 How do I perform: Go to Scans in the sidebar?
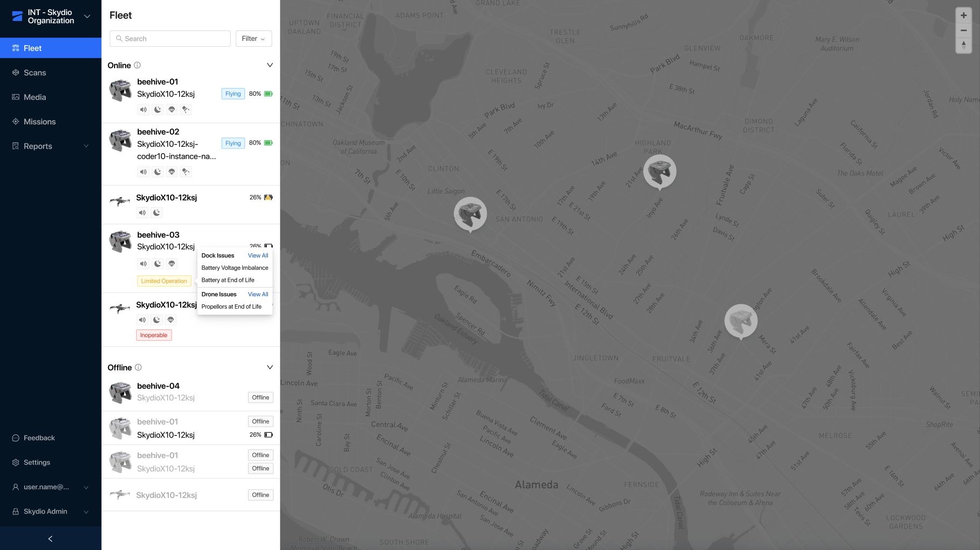(35, 73)
